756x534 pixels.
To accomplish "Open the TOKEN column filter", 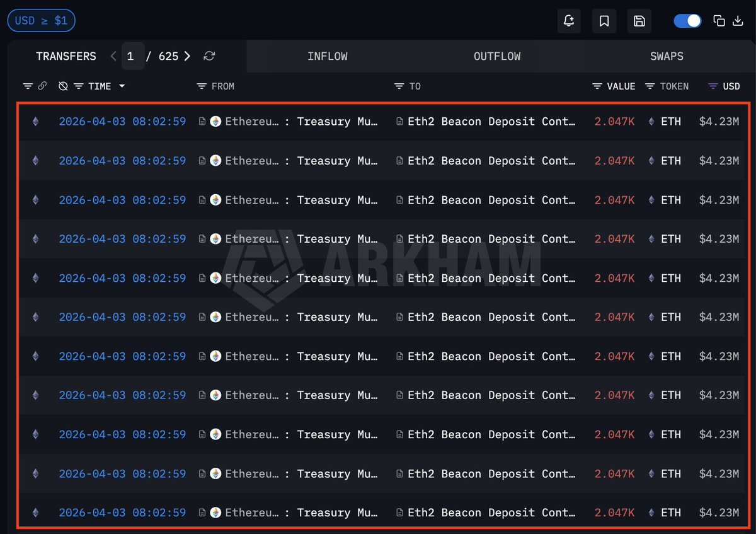I will click(650, 86).
